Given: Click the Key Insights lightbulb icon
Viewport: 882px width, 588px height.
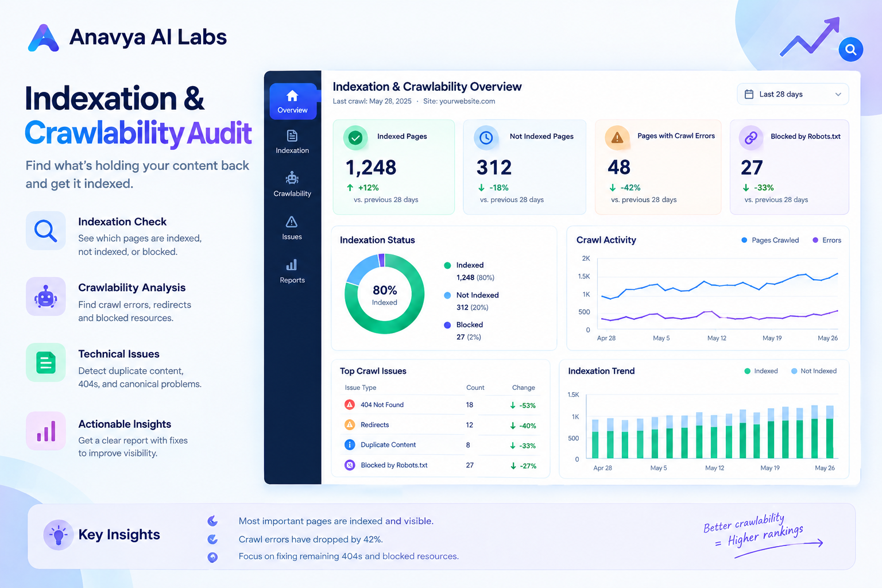Looking at the screenshot, I should [x=59, y=535].
